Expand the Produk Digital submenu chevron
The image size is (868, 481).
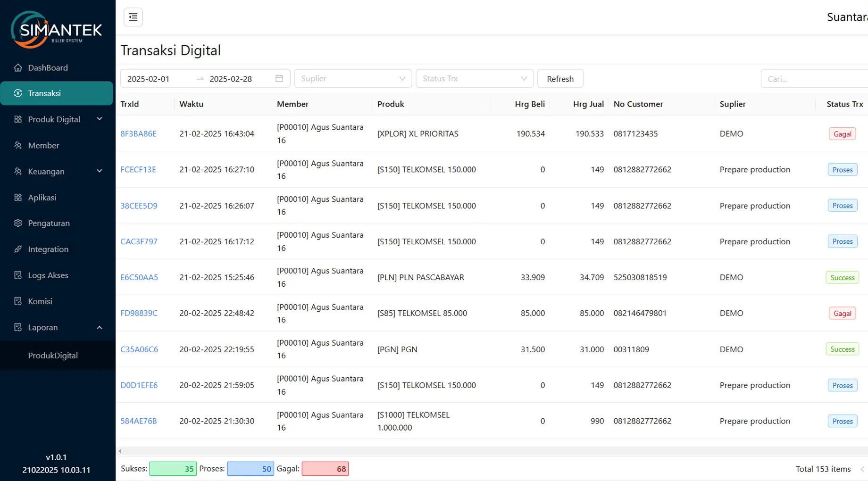[x=100, y=119]
